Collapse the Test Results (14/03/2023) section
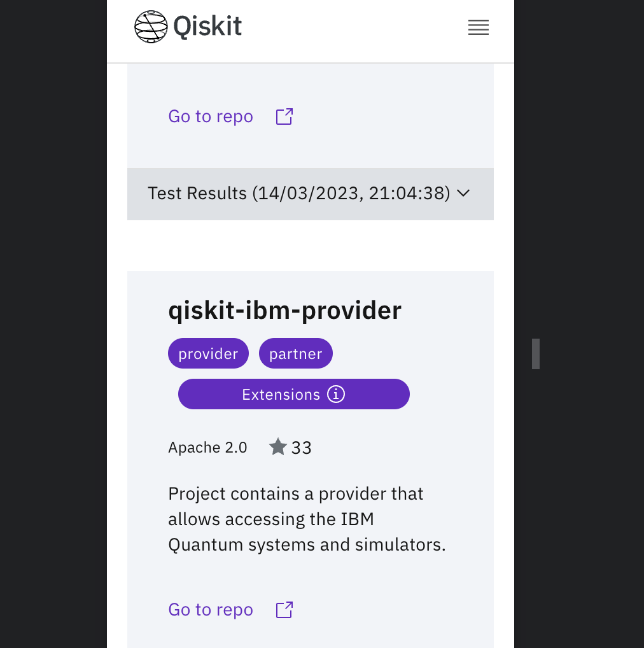This screenshot has width=644, height=648. pyautogui.click(x=310, y=194)
